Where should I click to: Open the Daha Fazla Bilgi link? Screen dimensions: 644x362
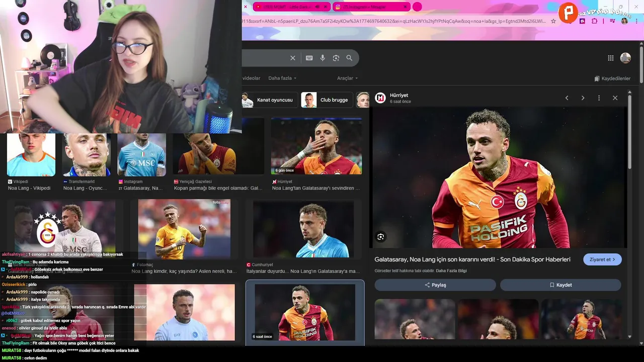(451, 270)
